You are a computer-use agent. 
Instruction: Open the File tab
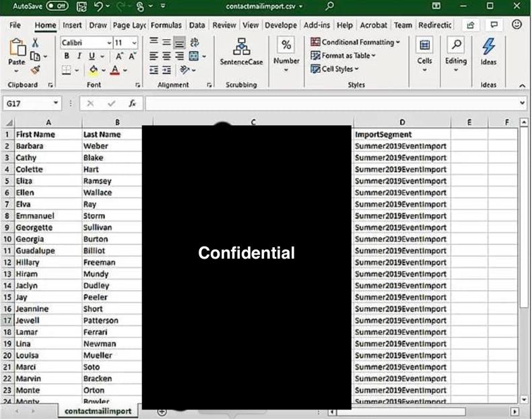[x=15, y=25]
